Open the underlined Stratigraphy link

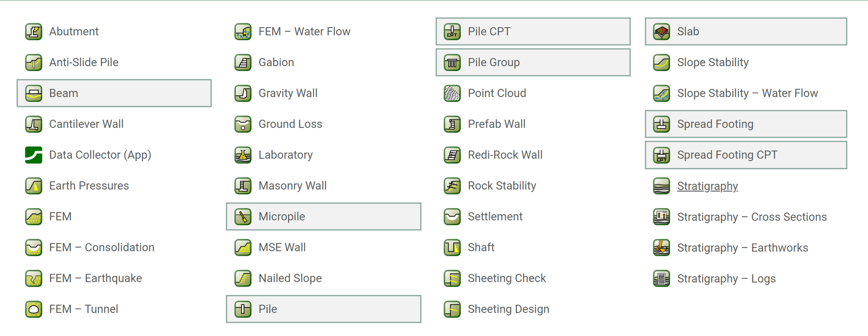click(x=707, y=186)
